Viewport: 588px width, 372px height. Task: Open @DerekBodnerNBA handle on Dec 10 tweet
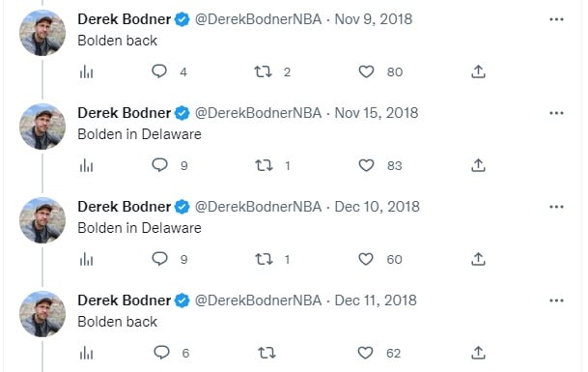click(x=258, y=207)
